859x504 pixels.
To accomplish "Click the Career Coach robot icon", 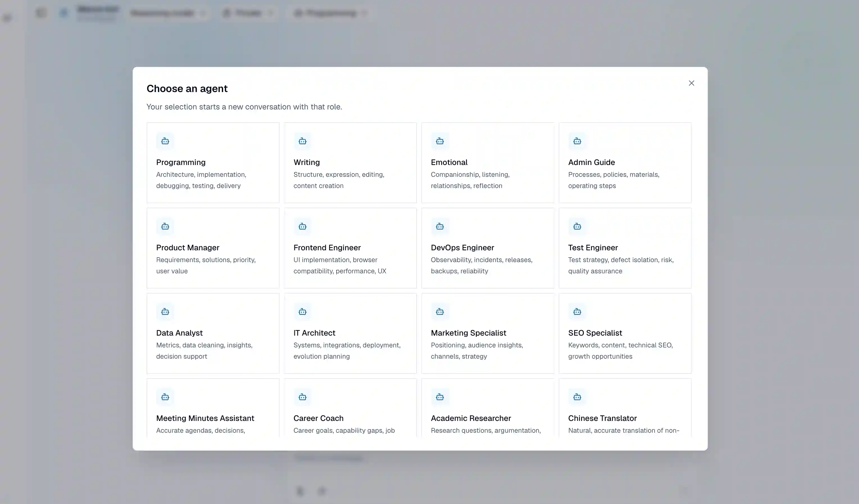I will pos(302,397).
